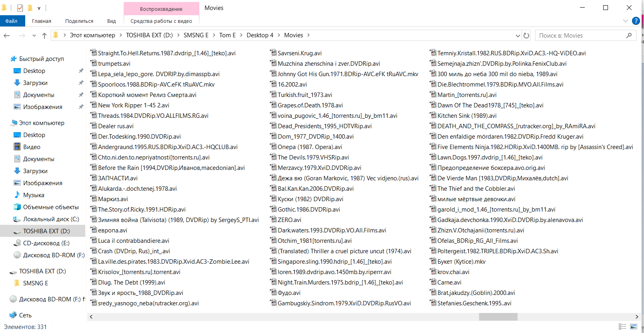This screenshot has height=333, width=644.
Task: Select the file Kitchen Sink (1989).avi
Action: point(467,115)
